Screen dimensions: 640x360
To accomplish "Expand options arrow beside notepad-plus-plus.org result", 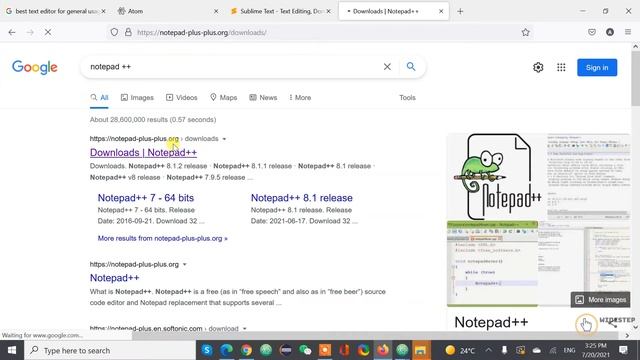I will click(x=184, y=264).
